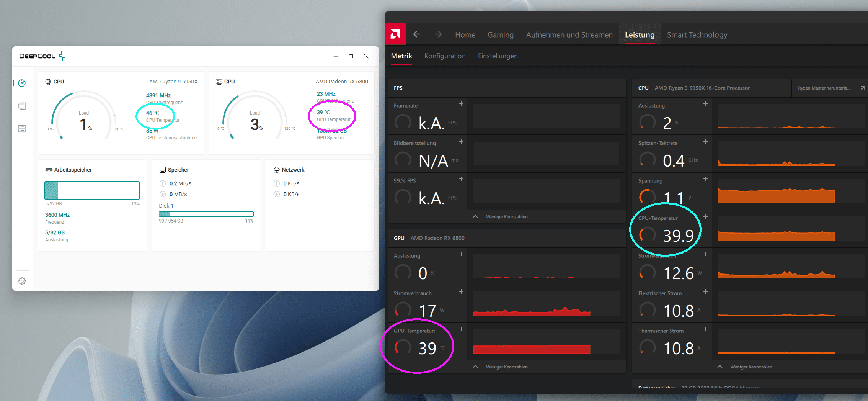Open DeepCool display monitor icon in sidebar

[22, 106]
